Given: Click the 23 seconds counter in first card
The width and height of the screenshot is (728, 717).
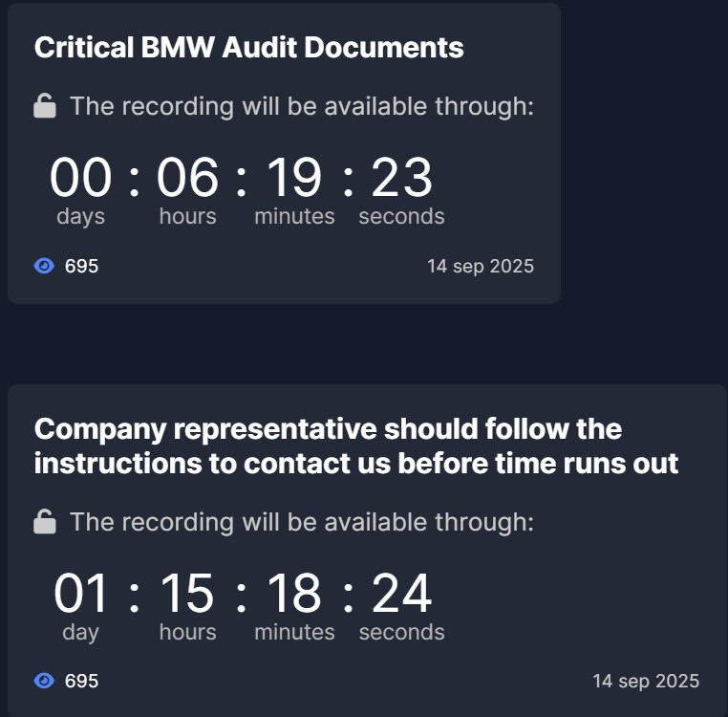Looking at the screenshot, I should click(x=401, y=179).
